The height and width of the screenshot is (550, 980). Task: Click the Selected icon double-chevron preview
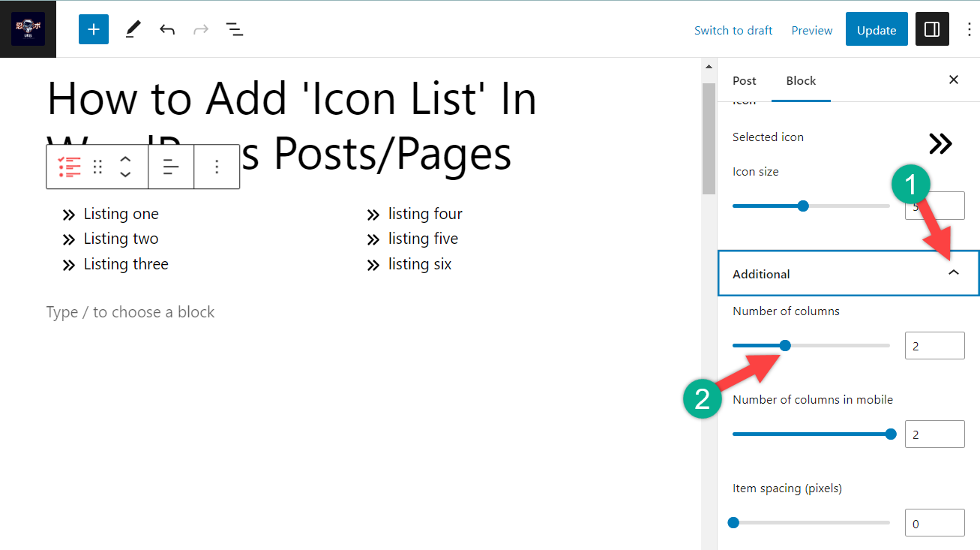click(940, 143)
